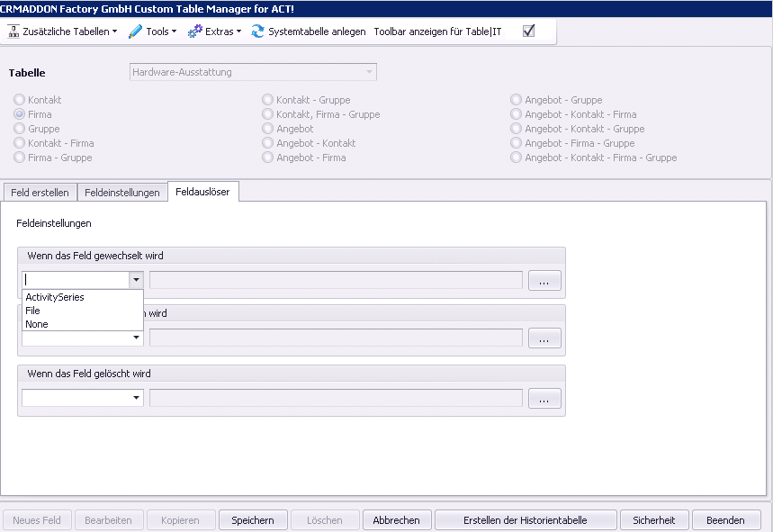This screenshot has height=532, width=773.
Task: Toggle the Toolbar anzeigen für Table|IT checkbox
Action: [x=528, y=32]
